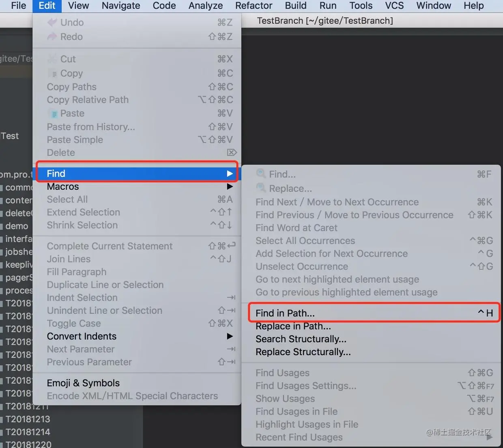The height and width of the screenshot is (448, 503).
Task: Expand the Macros submenu arrow
Action: coord(230,186)
